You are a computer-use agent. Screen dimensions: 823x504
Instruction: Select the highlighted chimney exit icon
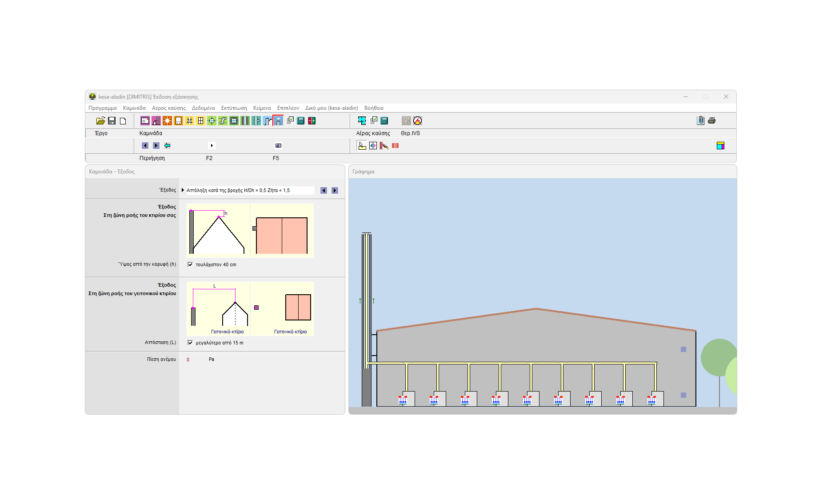pos(278,121)
